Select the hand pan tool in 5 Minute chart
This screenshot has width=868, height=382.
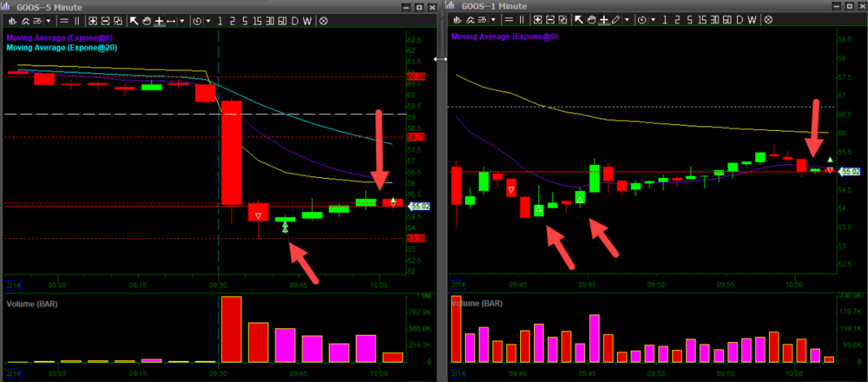pos(146,20)
